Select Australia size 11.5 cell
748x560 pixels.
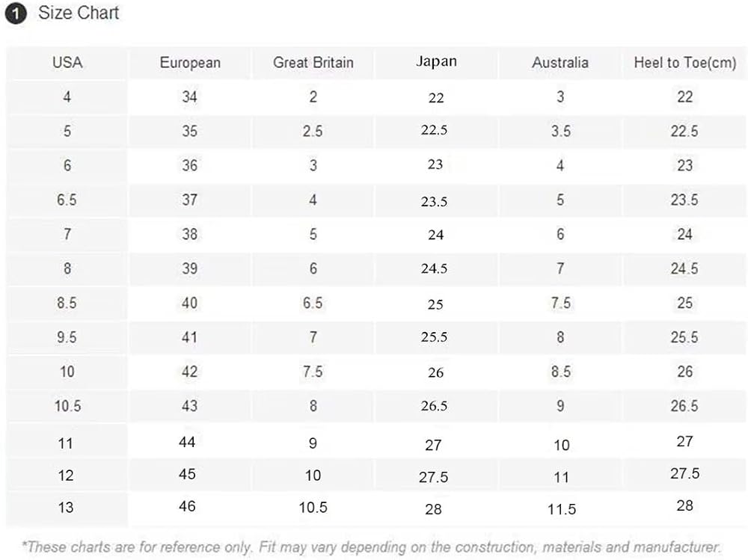pos(562,509)
